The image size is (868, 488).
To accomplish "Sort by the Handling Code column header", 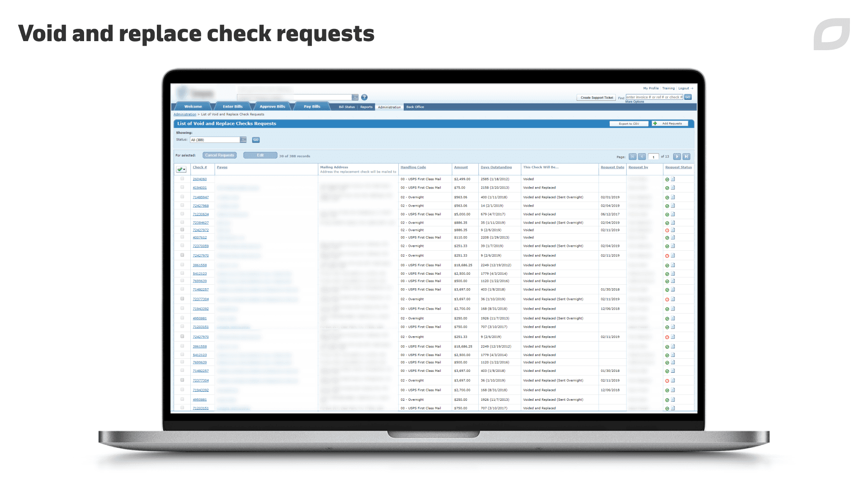I will [x=413, y=167].
